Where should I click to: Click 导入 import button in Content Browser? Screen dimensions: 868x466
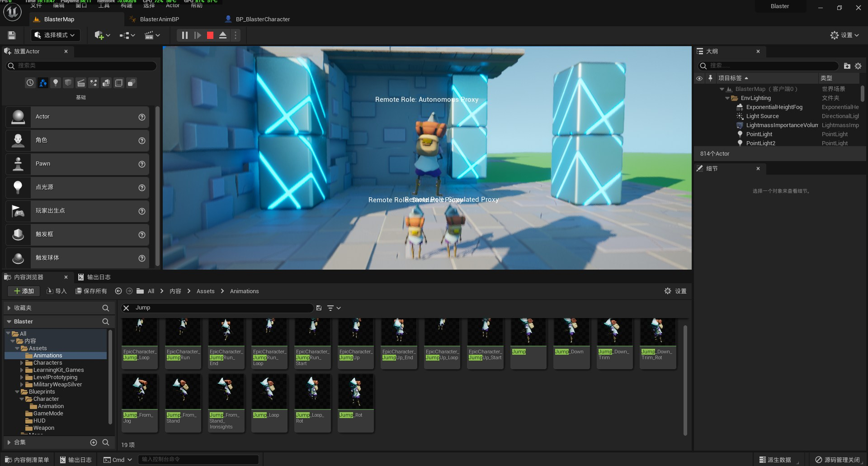pos(57,291)
